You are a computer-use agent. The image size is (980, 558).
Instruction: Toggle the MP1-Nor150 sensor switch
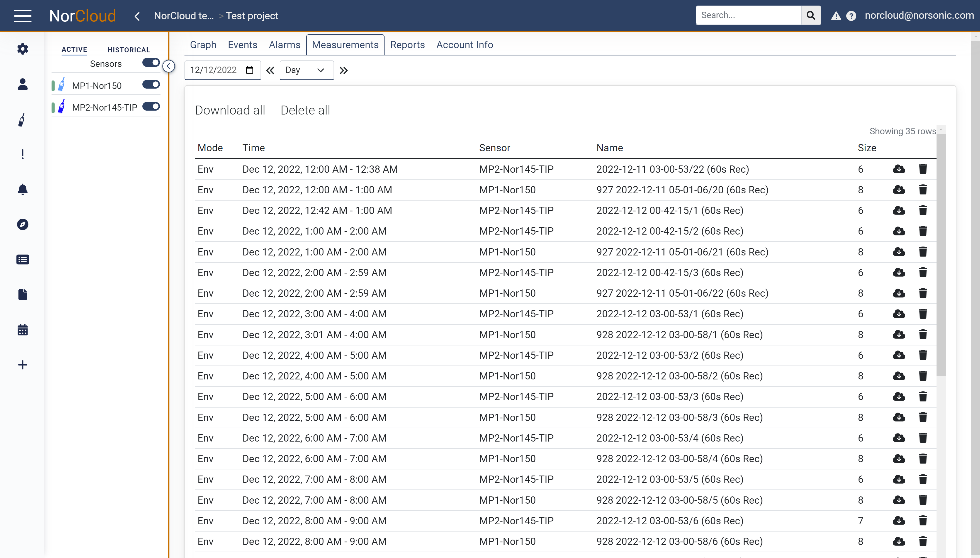point(151,84)
